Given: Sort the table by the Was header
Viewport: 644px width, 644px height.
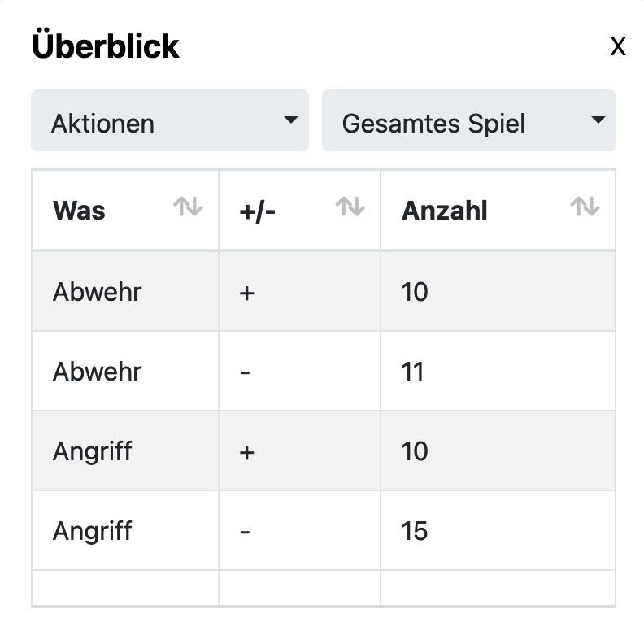Looking at the screenshot, I should point(80,211).
